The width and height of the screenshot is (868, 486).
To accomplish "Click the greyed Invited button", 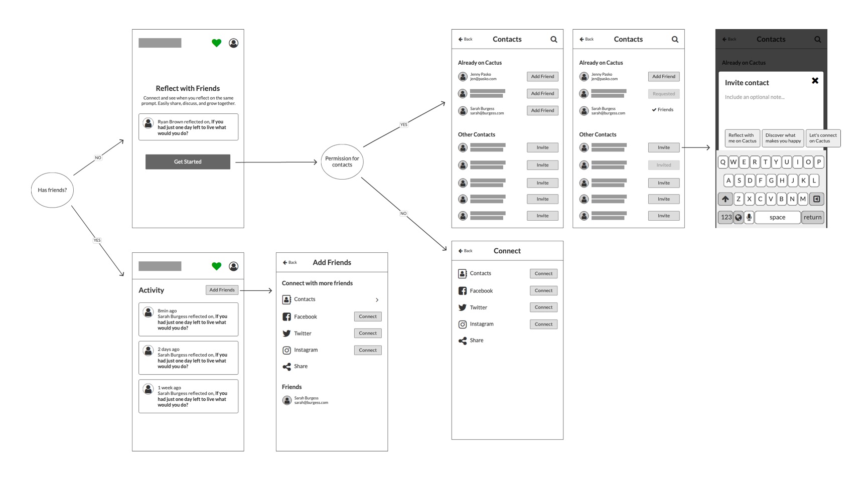I will [664, 165].
